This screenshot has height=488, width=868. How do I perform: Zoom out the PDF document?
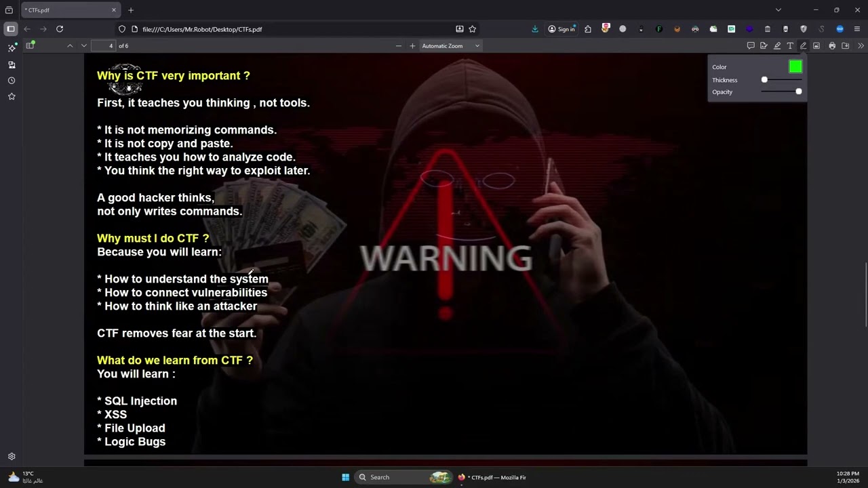[x=399, y=45]
